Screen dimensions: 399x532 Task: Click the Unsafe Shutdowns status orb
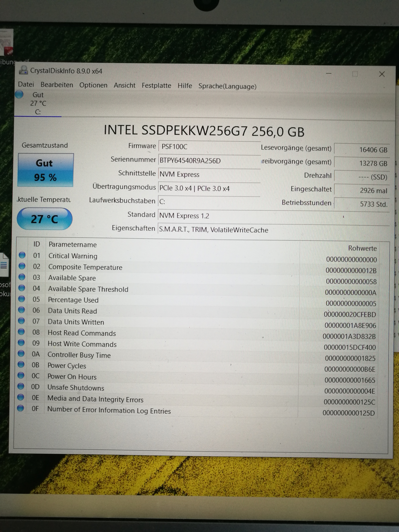(x=21, y=386)
